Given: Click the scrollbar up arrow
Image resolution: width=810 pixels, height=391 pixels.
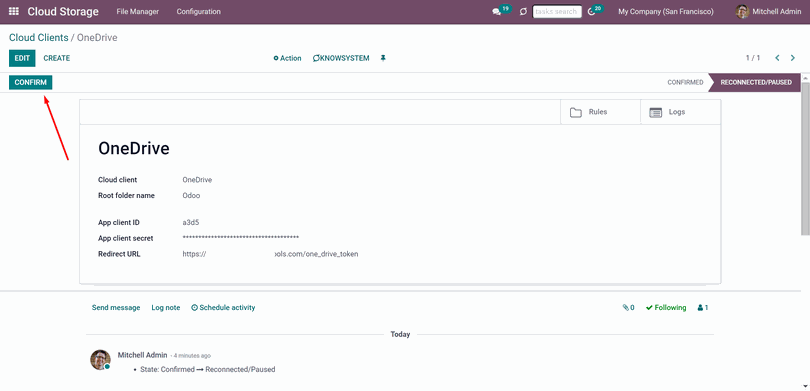Looking at the screenshot, I should 806,78.
